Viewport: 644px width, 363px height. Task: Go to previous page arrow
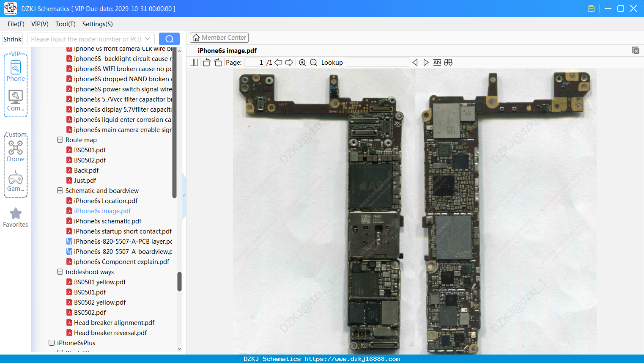(x=278, y=62)
